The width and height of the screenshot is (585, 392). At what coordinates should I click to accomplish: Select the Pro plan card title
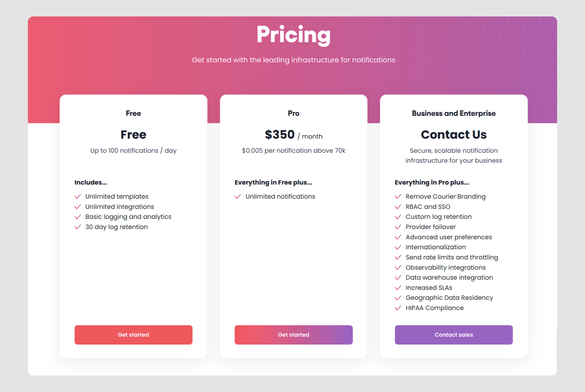[x=294, y=113]
